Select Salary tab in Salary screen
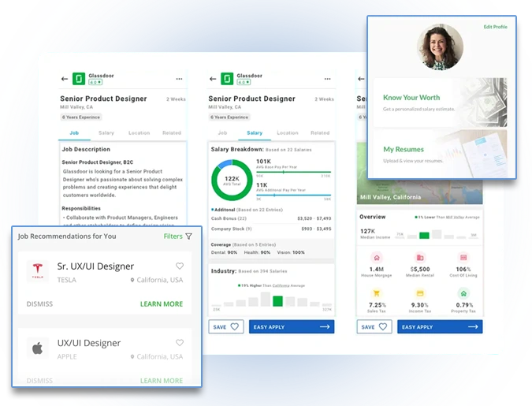532x406 pixels. point(255,133)
